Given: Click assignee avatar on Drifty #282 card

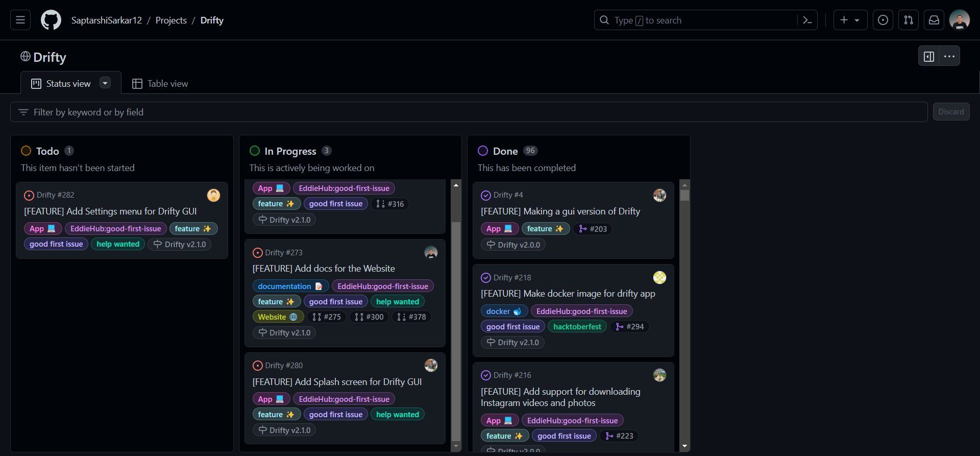Looking at the screenshot, I should [213, 195].
